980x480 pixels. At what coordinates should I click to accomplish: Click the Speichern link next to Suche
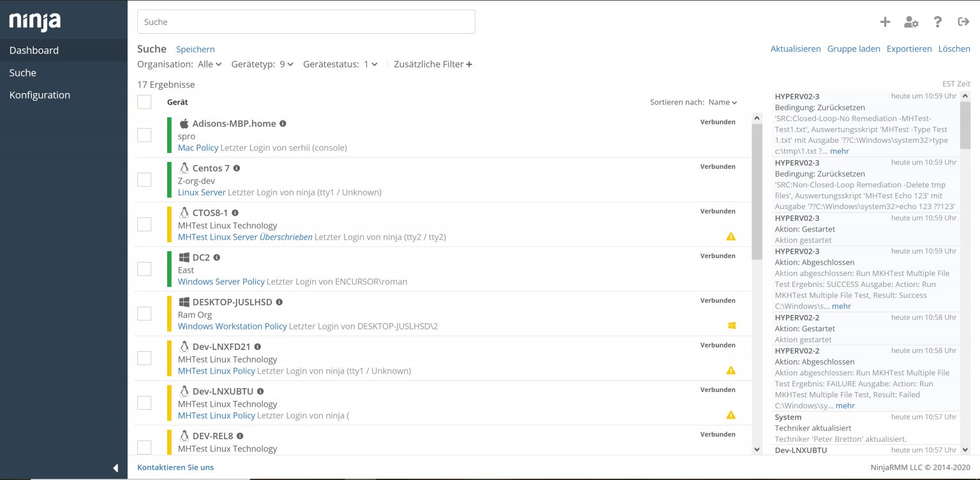pyautogui.click(x=195, y=49)
